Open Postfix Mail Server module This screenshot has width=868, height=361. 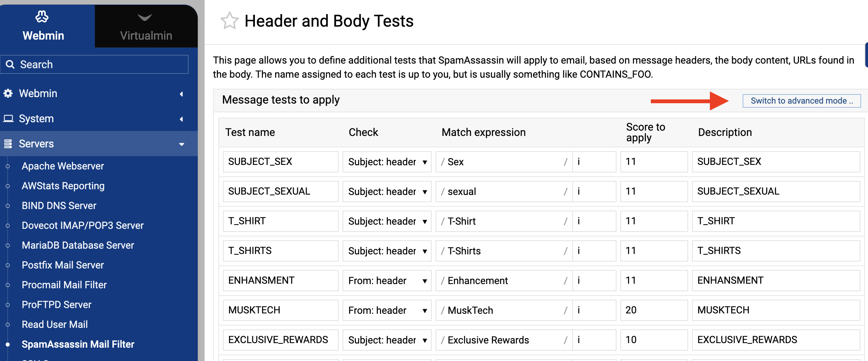[63, 265]
